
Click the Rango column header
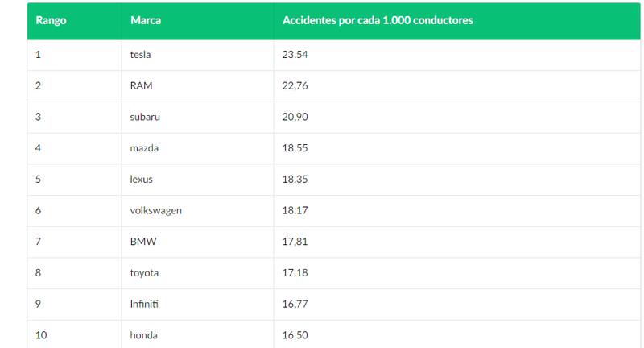tap(51, 20)
